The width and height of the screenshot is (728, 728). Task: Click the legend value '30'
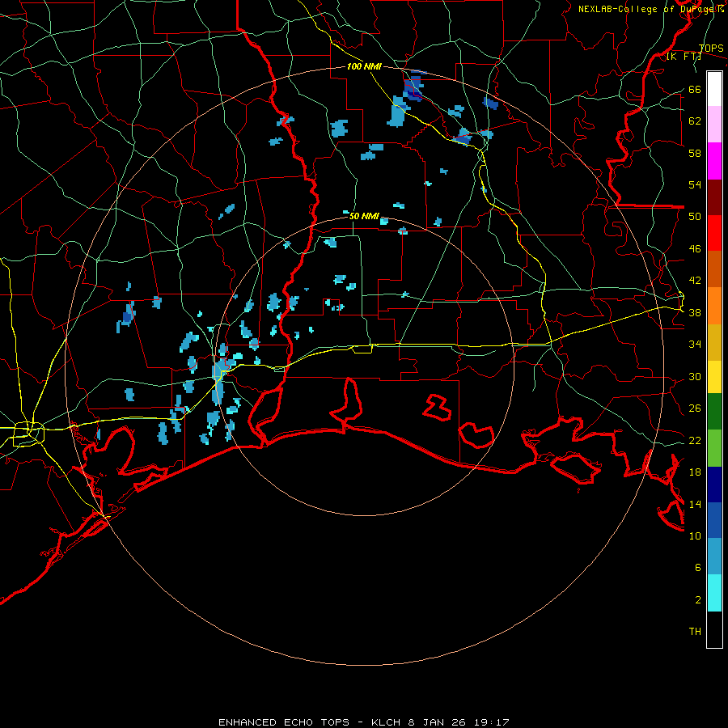[x=695, y=376]
